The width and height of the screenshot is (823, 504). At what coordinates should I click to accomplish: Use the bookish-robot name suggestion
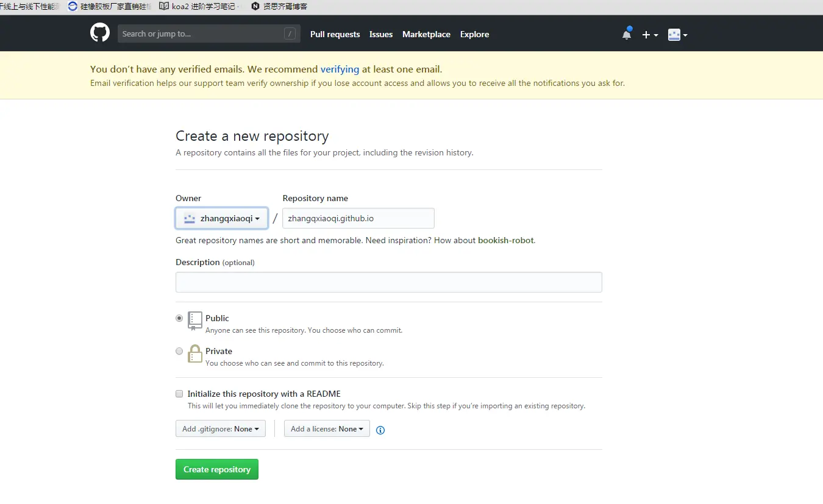506,240
